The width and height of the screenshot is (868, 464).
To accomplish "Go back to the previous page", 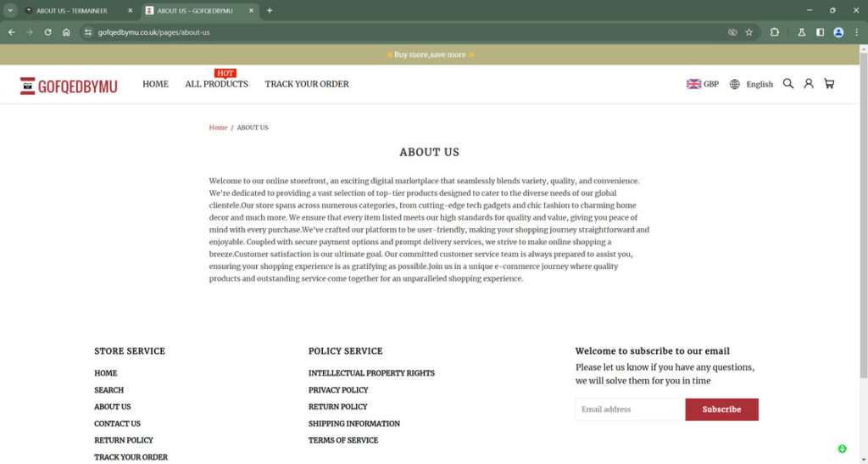I will 12,32.
